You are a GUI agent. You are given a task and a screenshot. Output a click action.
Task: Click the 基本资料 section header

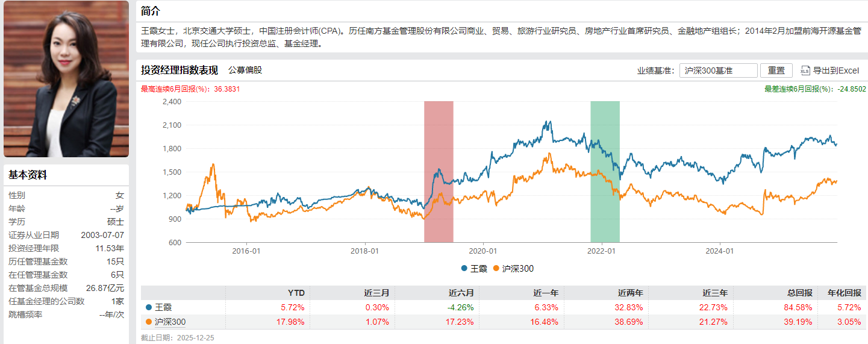point(28,175)
